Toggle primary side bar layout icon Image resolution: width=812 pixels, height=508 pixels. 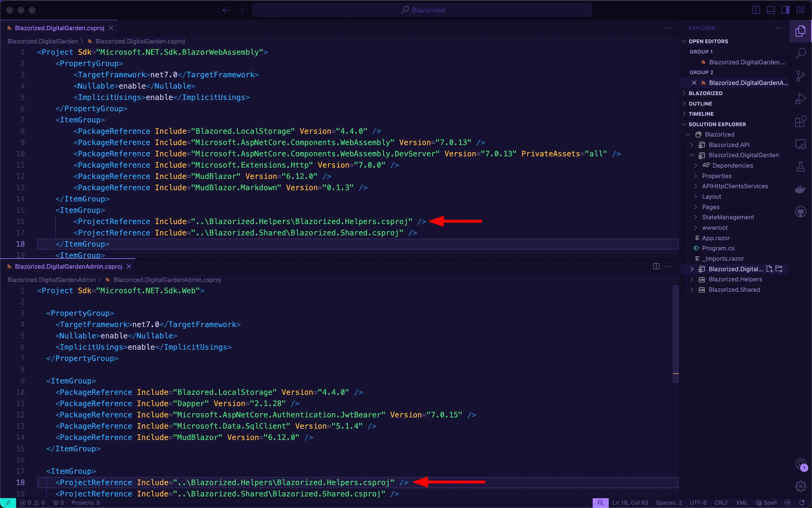pos(756,10)
